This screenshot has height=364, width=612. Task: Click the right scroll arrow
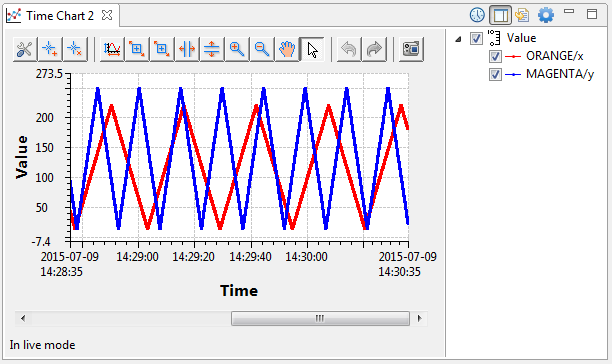[420, 318]
